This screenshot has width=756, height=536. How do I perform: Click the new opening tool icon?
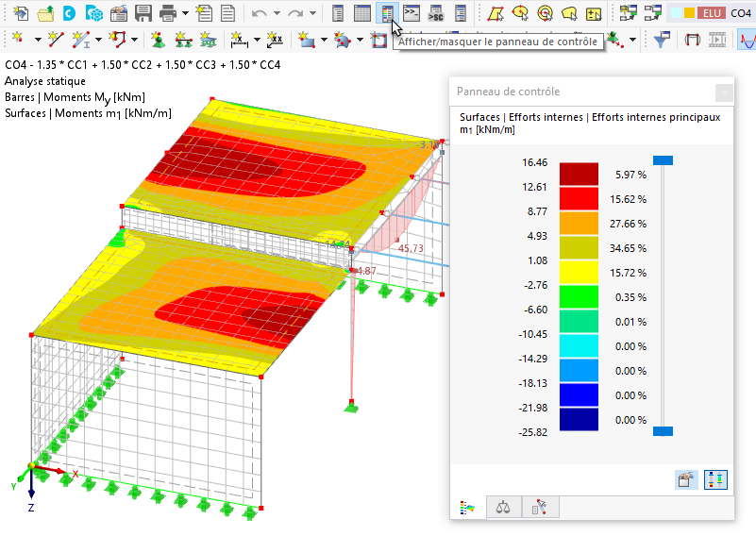(x=379, y=40)
